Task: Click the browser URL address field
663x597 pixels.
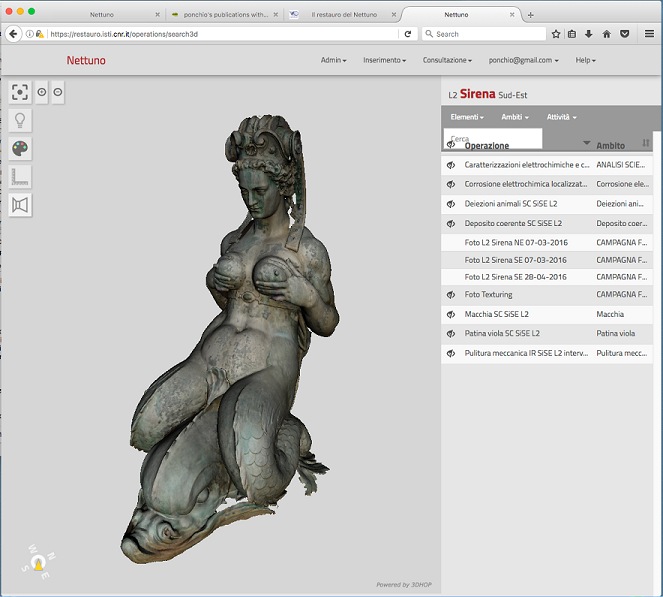Action: click(223, 34)
